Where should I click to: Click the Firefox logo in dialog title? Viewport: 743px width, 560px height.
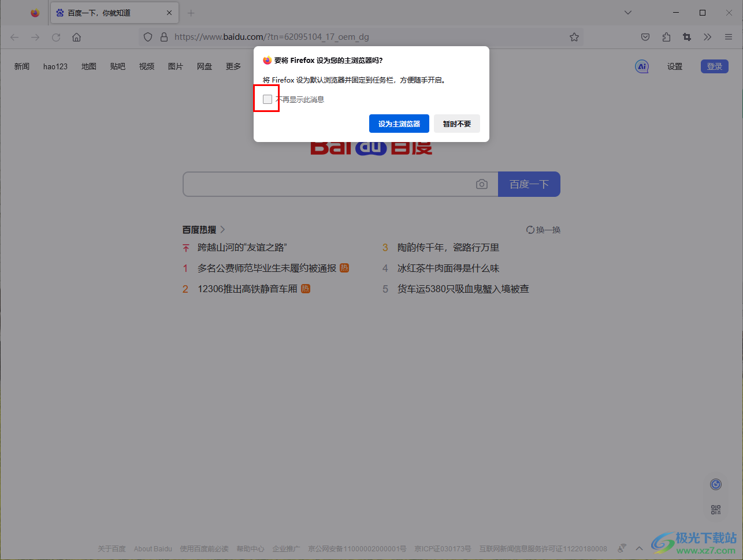[x=267, y=60]
